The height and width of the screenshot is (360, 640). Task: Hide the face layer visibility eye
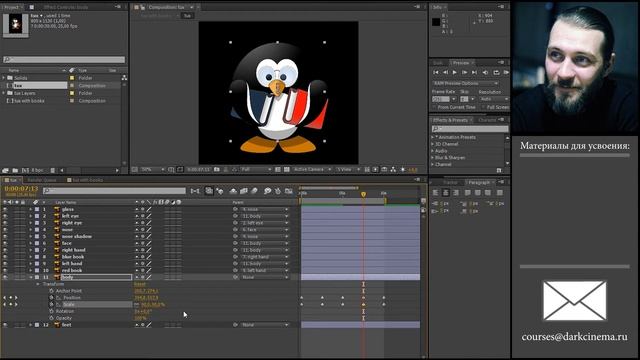pyautogui.click(x=5, y=243)
